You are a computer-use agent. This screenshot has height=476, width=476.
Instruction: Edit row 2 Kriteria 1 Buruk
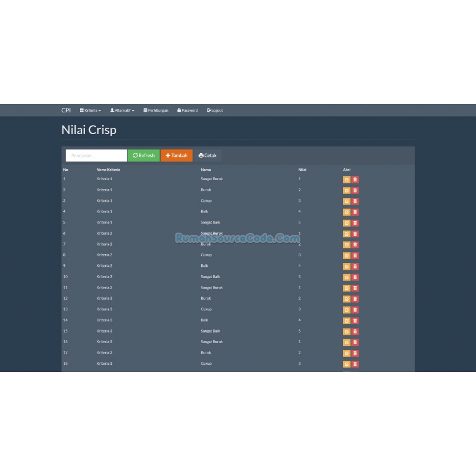click(346, 191)
